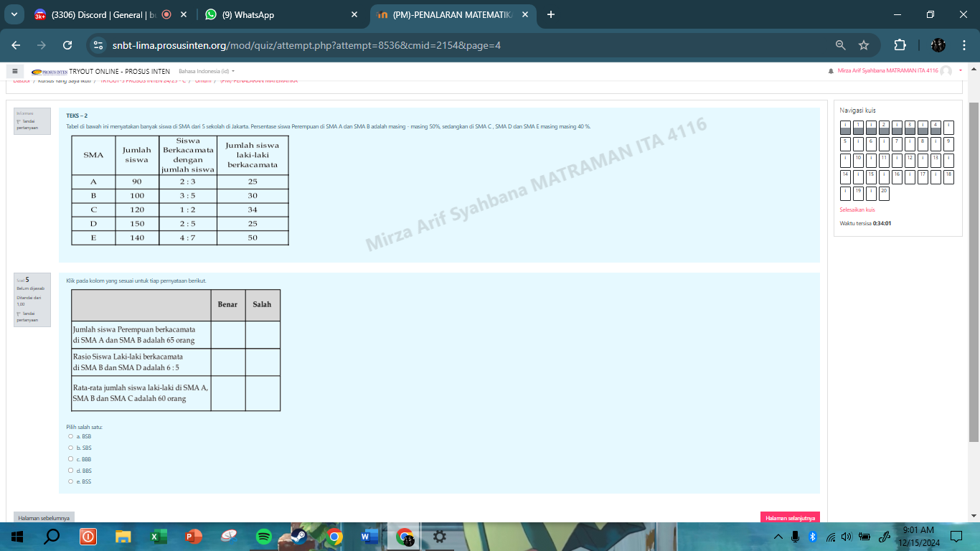The height and width of the screenshot is (551, 980).
Task: Select answer option a. BSB
Action: [70, 436]
